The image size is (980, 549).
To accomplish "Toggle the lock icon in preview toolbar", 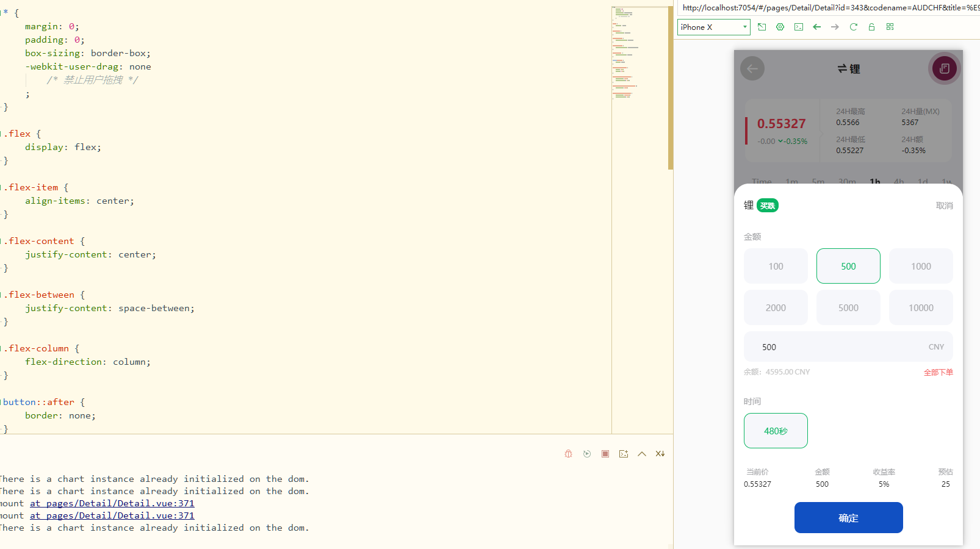I will (871, 27).
